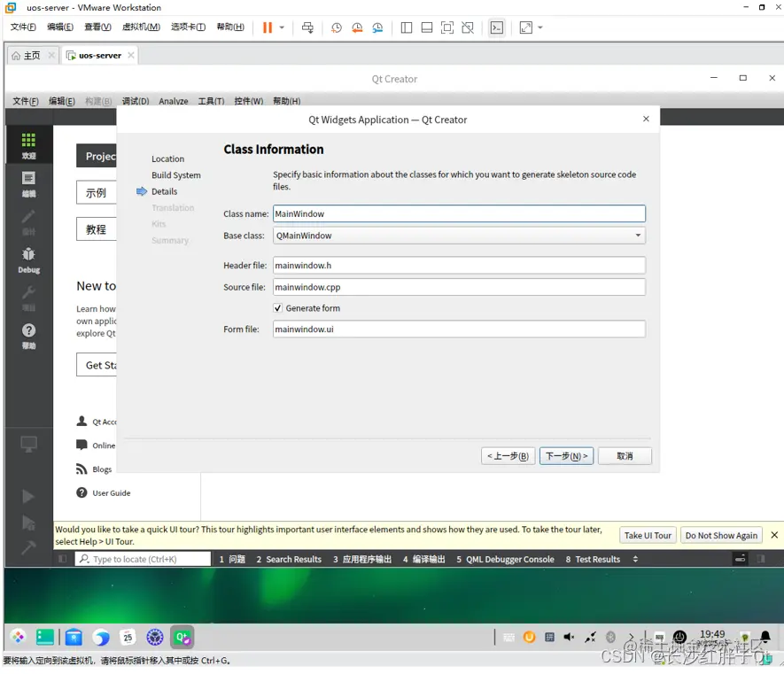This screenshot has height=674, width=784.
Task: Open the dropdown arrow next to pause button
Action: (x=282, y=27)
